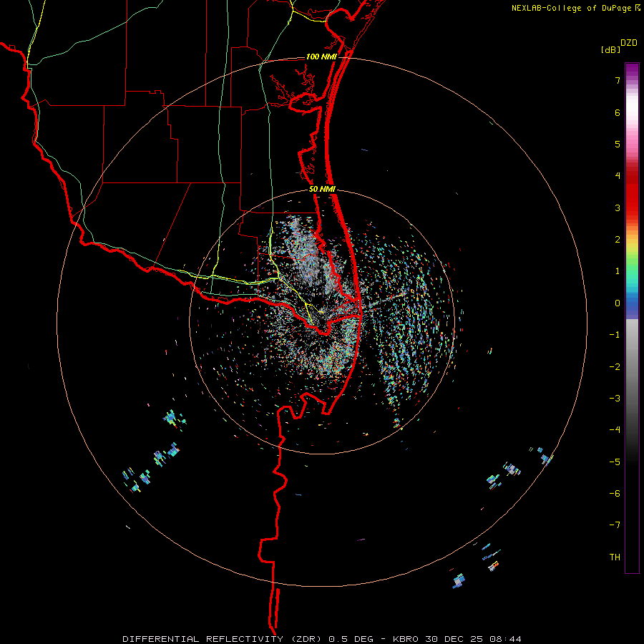Click the "-6" value on the dB scale
Image resolution: width=644 pixels, height=644 pixels.
[x=615, y=494]
